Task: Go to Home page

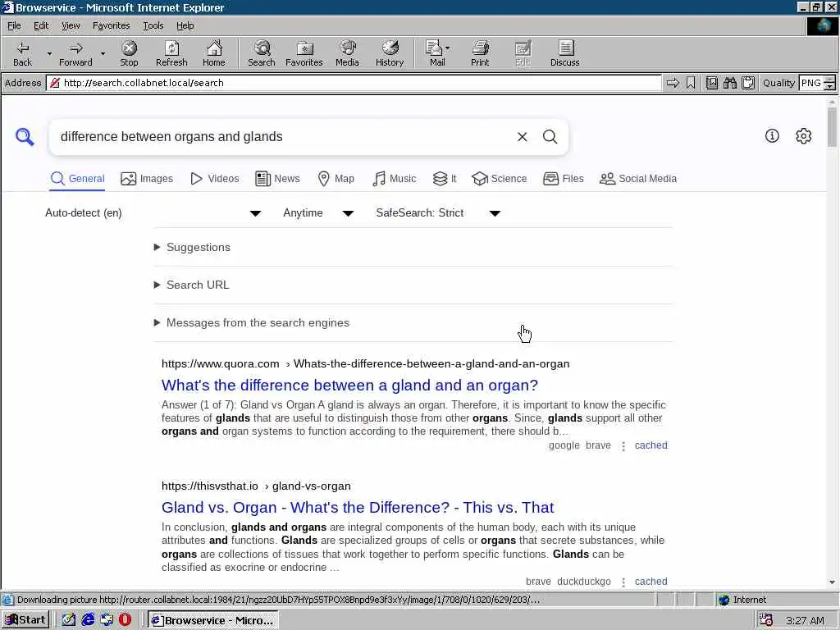Action: (x=214, y=53)
